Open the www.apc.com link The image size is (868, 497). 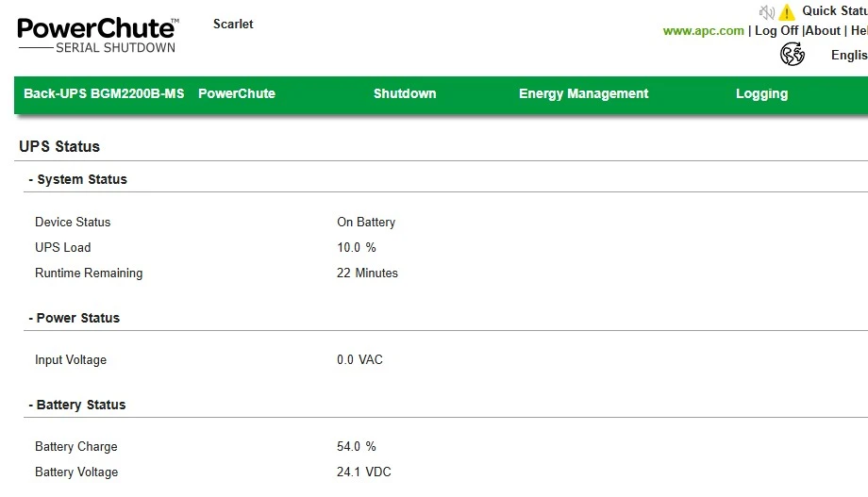pos(704,31)
